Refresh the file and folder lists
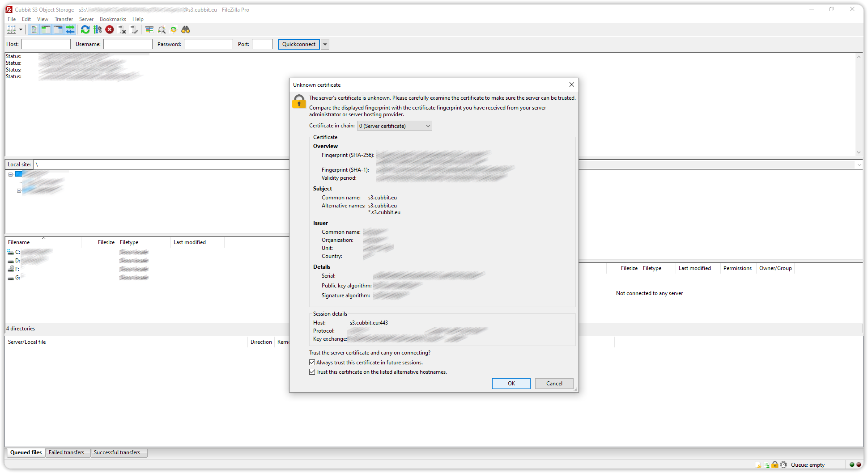868x473 pixels. pos(85,30)
